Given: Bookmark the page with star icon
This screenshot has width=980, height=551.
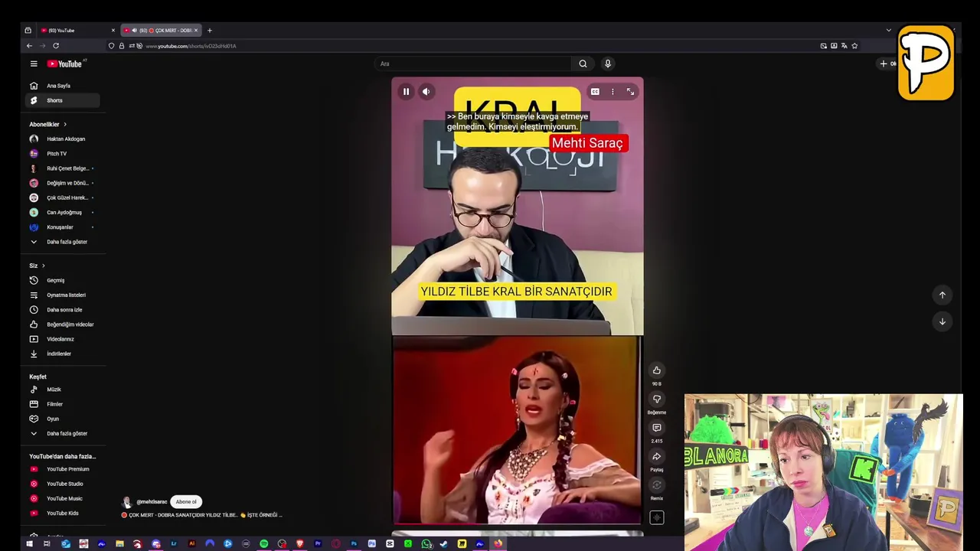Looking at the screenshot, I should coord(854,46).
